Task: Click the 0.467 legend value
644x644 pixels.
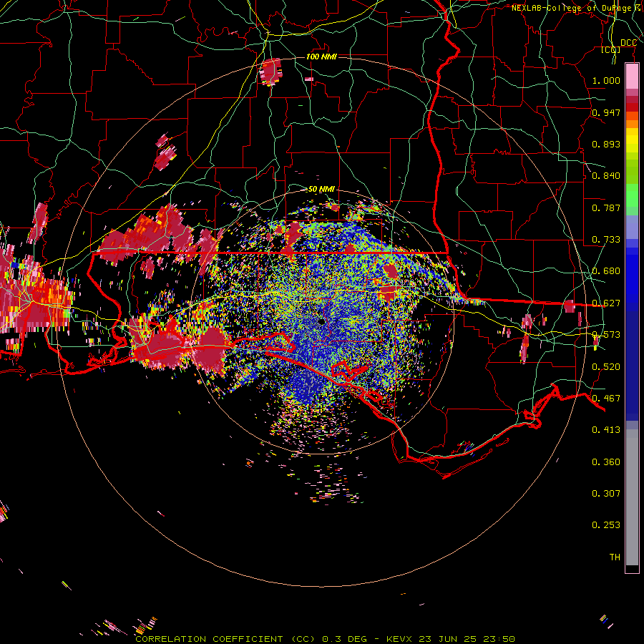Action: pyautogui.click(x=606, y=399)
